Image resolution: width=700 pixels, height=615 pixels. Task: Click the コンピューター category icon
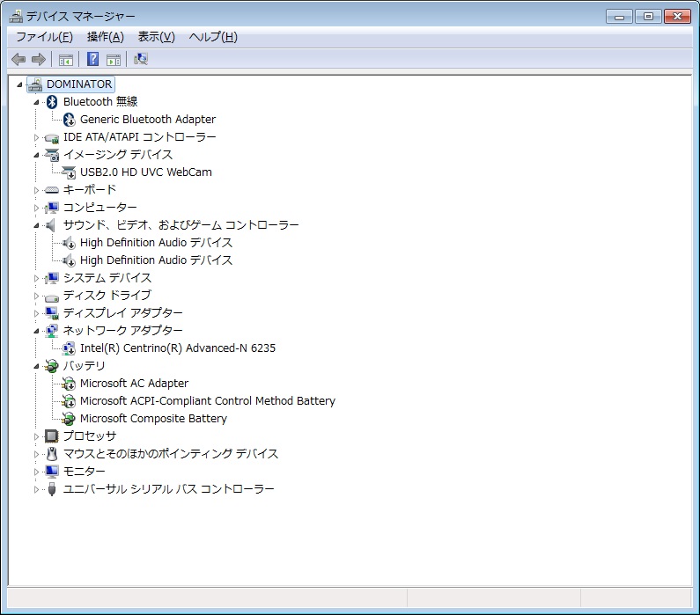tap(52, 208)
